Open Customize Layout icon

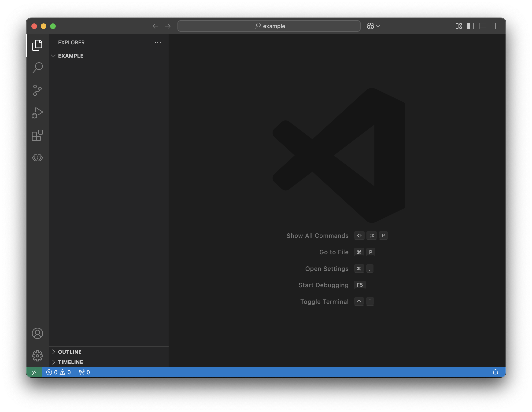coord(458,26)
